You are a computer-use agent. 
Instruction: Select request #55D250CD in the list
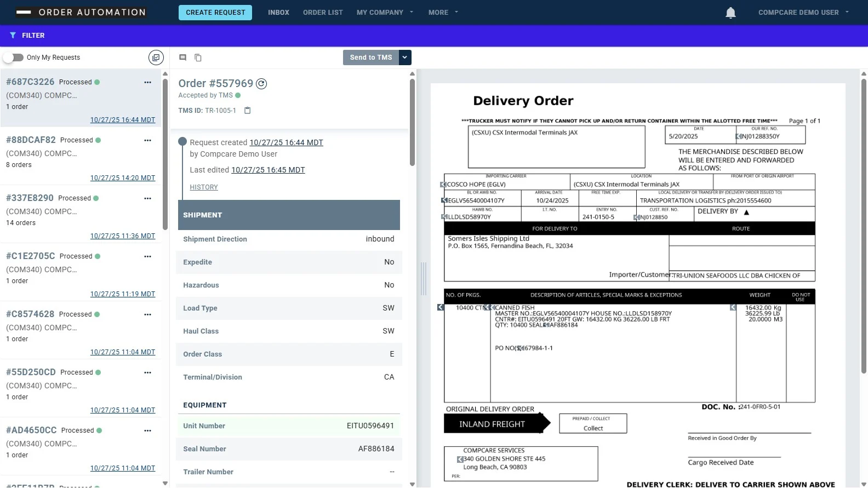pyautogui.click(x=81, y=388)
